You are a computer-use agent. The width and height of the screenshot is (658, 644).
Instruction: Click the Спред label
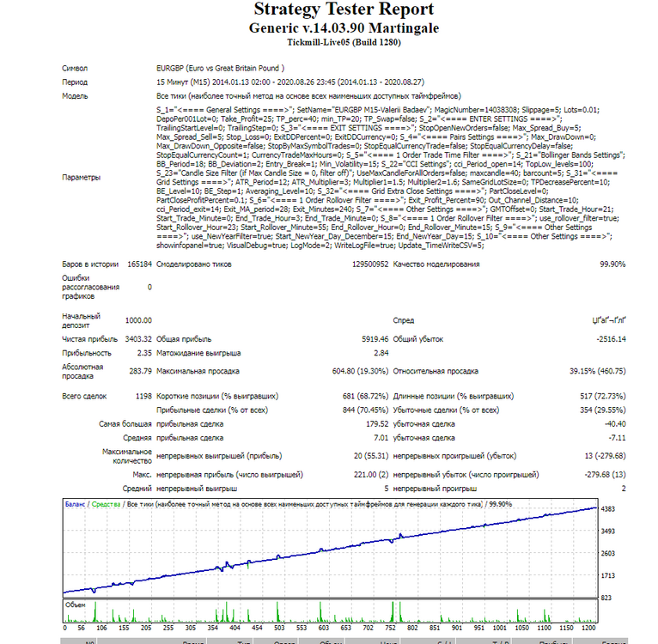pos(403,320)
